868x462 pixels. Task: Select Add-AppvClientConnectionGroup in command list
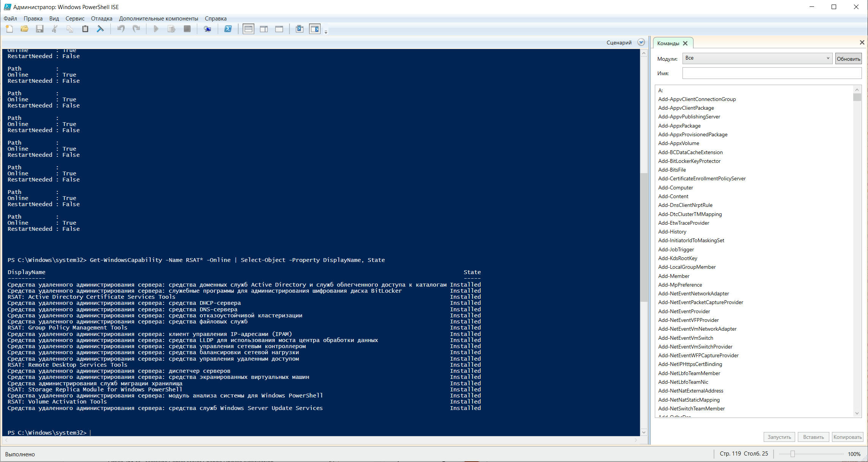697,99
